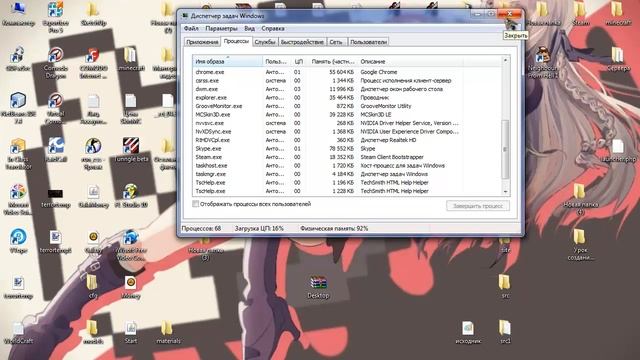
Task: Switch to the Приложения tab
Action: tap(202, 42)
